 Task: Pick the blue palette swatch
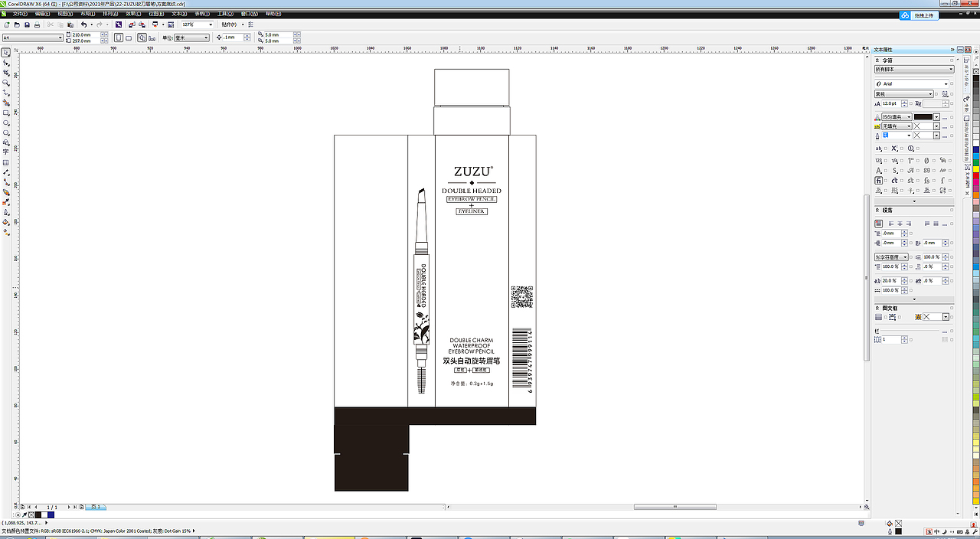976,149
